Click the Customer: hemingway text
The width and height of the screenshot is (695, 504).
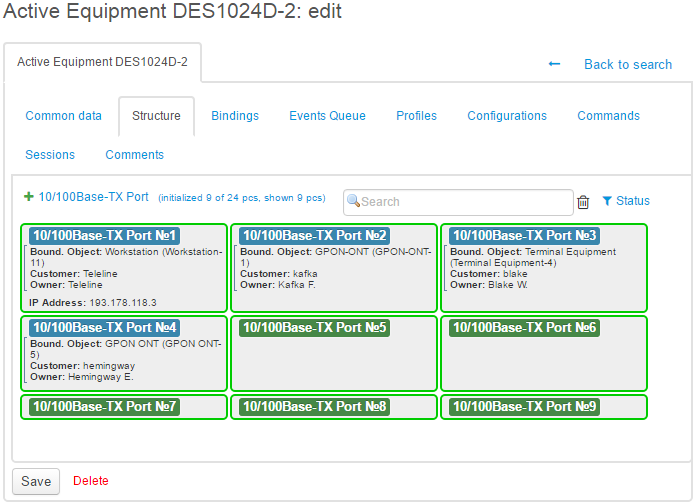click(82, 366)
